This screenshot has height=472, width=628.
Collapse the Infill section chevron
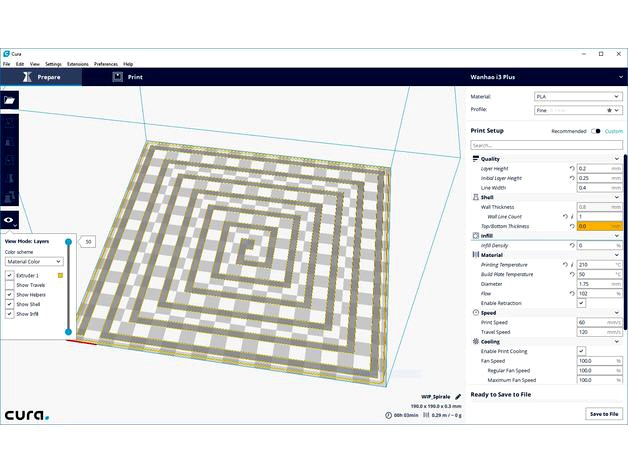point(617,236)
